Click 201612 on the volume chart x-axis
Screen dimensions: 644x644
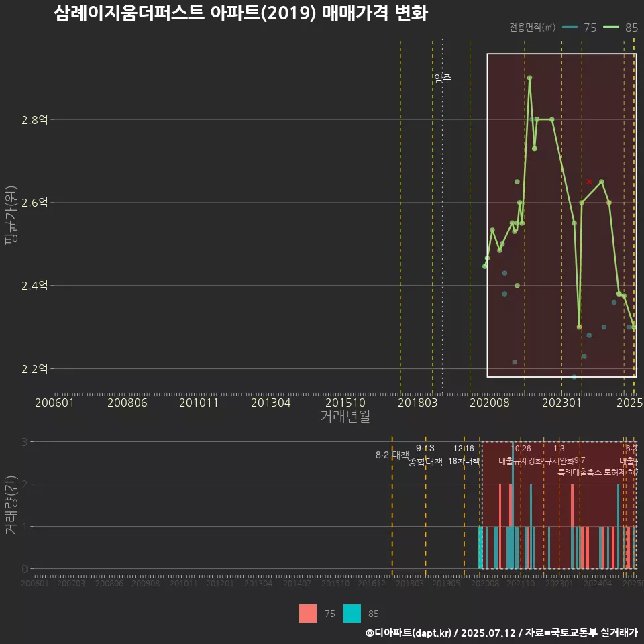point(371,583)
